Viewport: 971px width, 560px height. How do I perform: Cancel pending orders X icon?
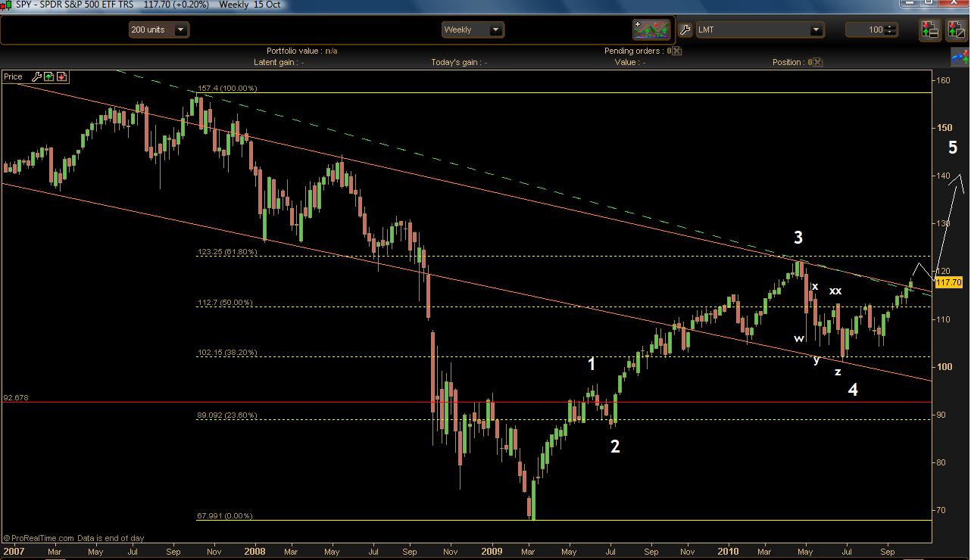coord(677,51)
